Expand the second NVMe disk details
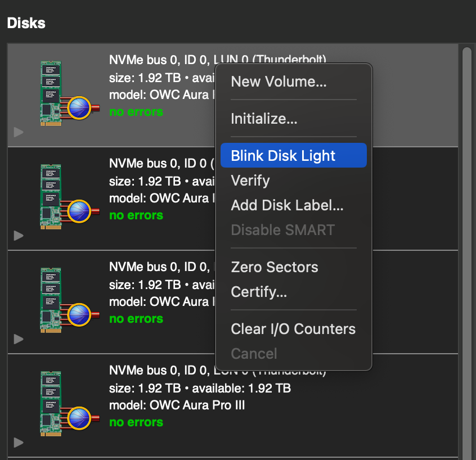This screenshot has height=460, width=476. coord(18,236)
